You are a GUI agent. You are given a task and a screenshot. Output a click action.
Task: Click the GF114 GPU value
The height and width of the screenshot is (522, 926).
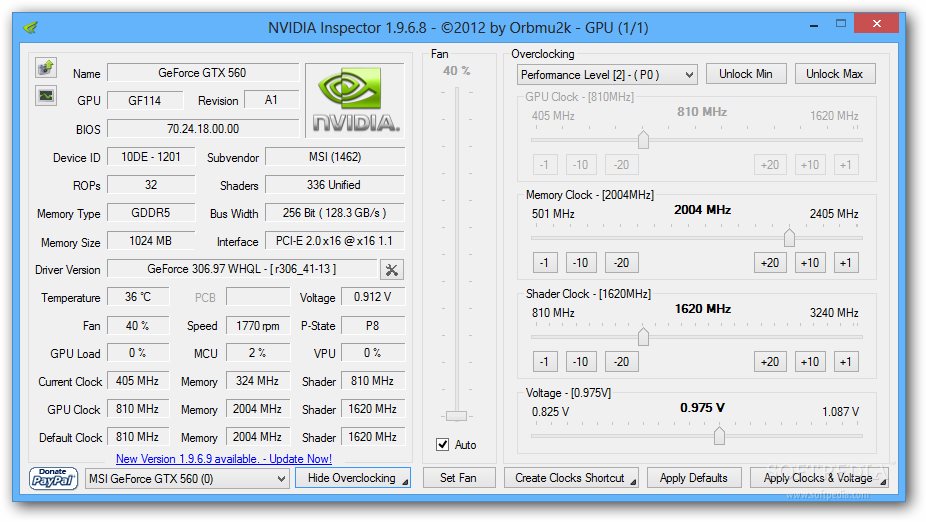click(145, 100)
